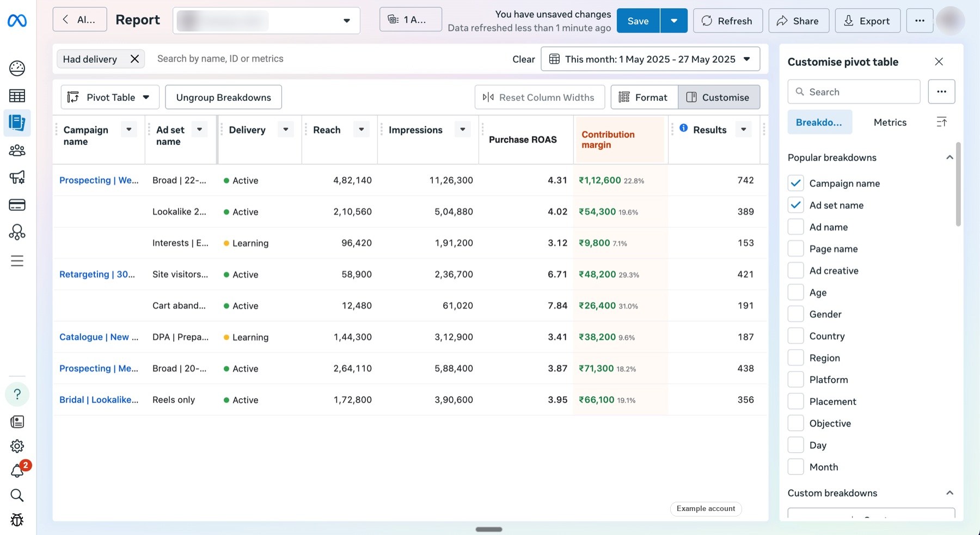The height and width of the screenshot is (535, 980).
Task: Check the Page name breakdown
Action: 795,248
